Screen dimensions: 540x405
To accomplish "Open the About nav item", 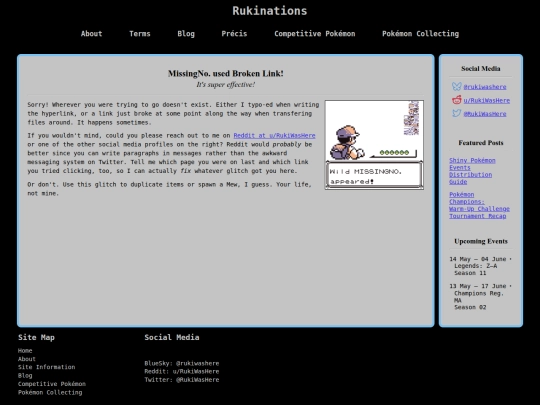I will [91, 34].
